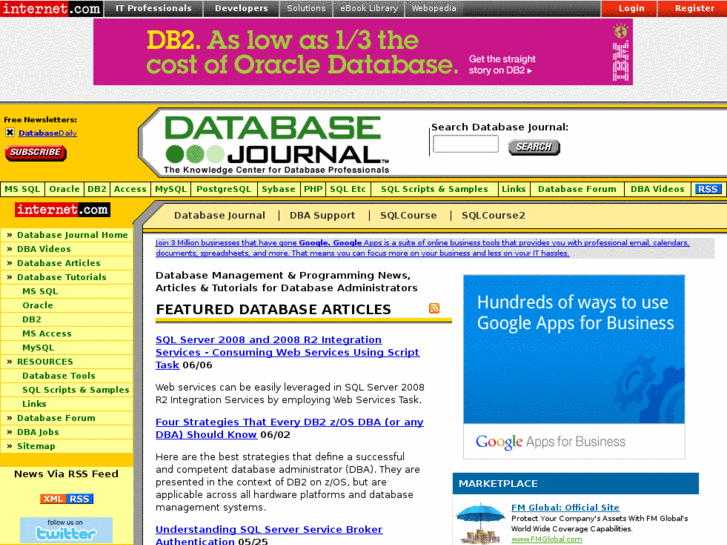Select the MS SQL navigation tab

click(23, 189)
